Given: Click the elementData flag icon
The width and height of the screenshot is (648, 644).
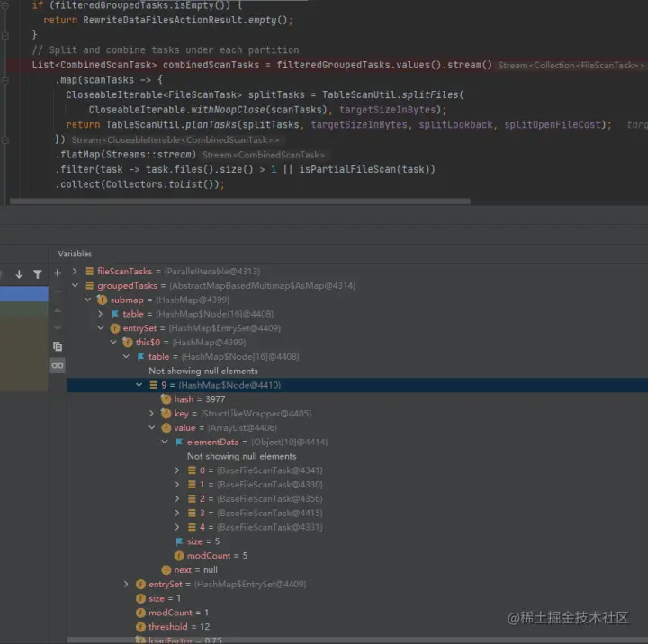Looking at the screenshot, I should point(179,442).
